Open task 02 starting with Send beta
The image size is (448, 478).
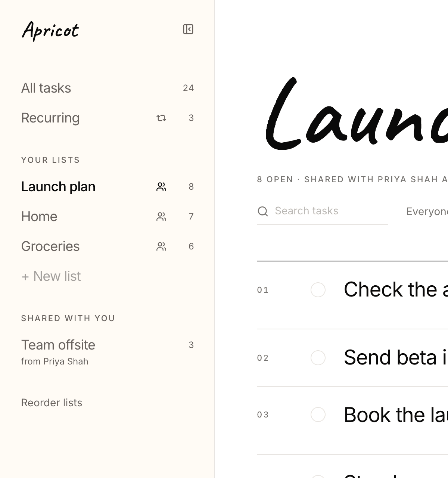tap(396, 357)
